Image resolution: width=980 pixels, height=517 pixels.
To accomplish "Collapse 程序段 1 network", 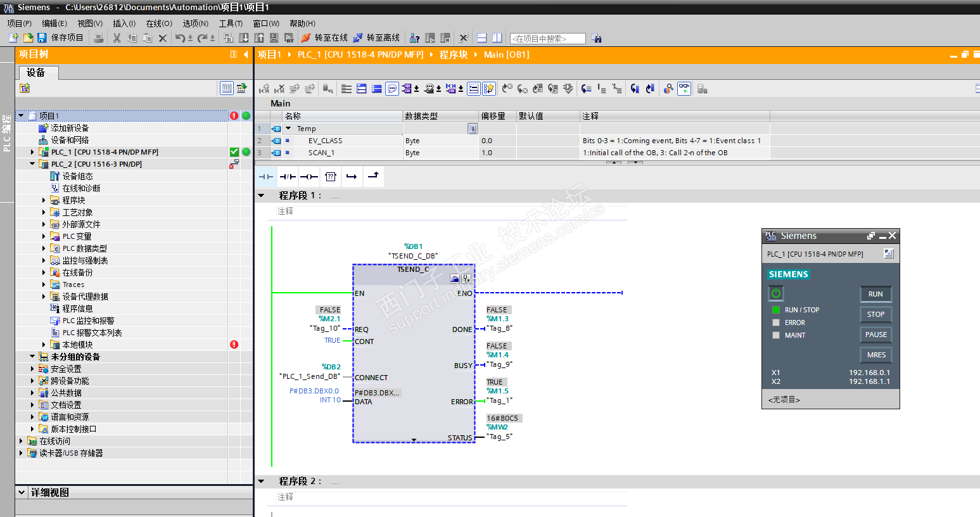I will click(261, 196).
